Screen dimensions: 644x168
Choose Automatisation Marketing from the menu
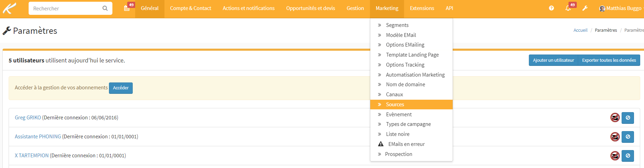point(415,75)
